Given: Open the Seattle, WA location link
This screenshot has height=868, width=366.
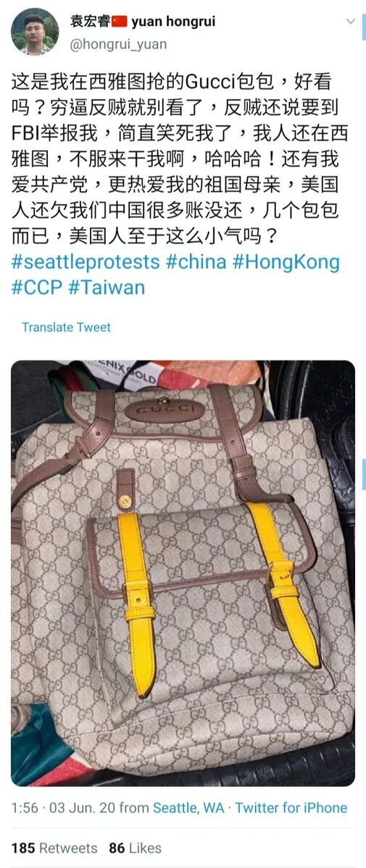Looking at the screenshot, I should (x=188, y=808).
